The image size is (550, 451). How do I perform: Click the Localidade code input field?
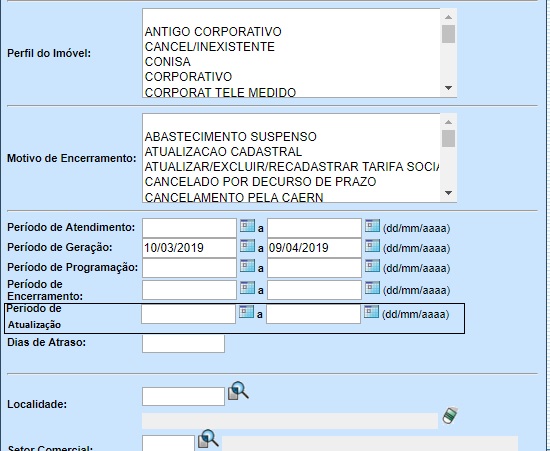pyautogui.click(x=183, y=397)
